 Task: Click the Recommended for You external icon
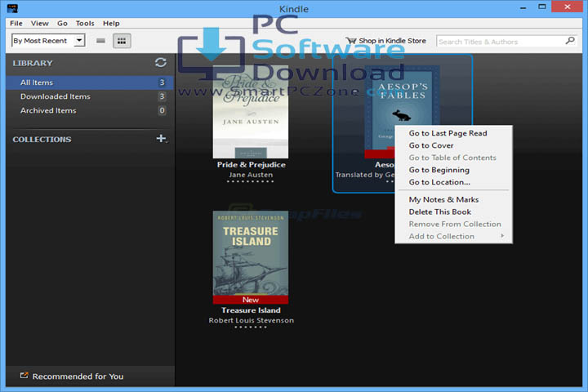tap(24, 375)
